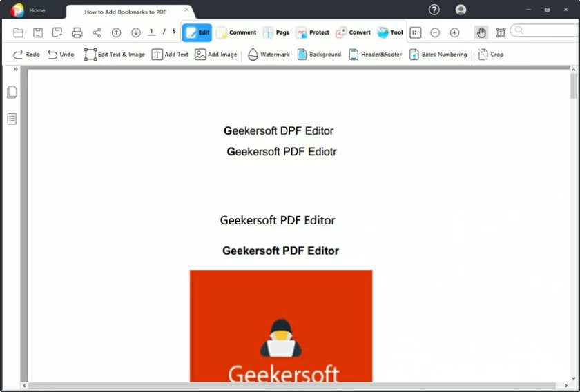Select the text selection tool

click(x=501, y=32)
